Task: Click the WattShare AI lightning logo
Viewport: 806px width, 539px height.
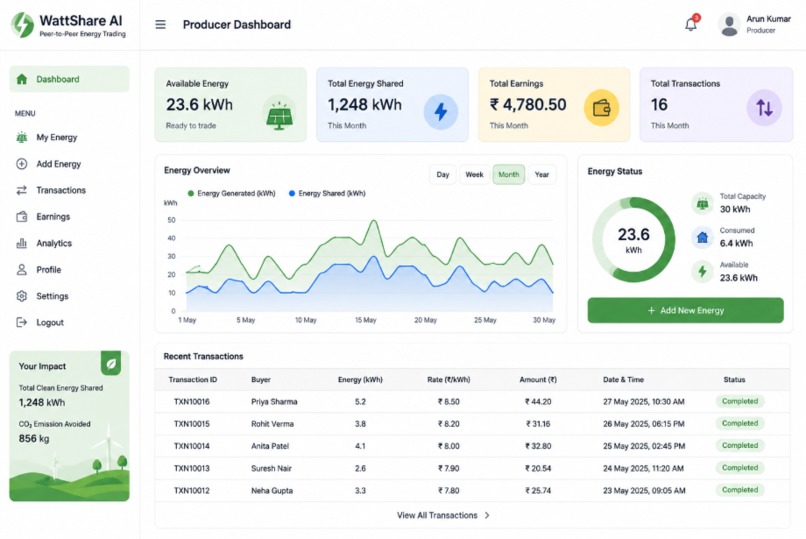Action: tap(23, 24)
